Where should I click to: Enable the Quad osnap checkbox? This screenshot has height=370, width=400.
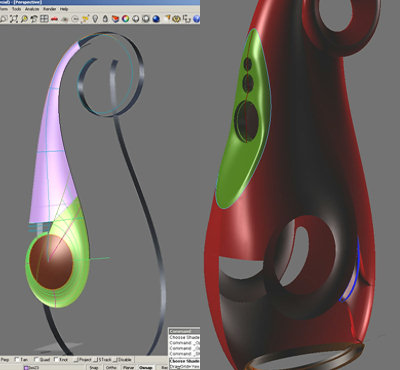tap(42, 360)
